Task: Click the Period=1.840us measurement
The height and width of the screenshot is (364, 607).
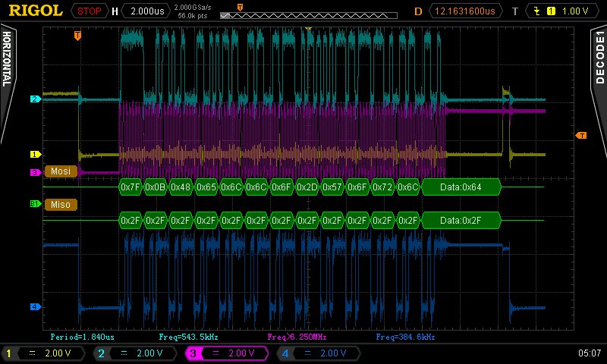Action: [83, 337]
